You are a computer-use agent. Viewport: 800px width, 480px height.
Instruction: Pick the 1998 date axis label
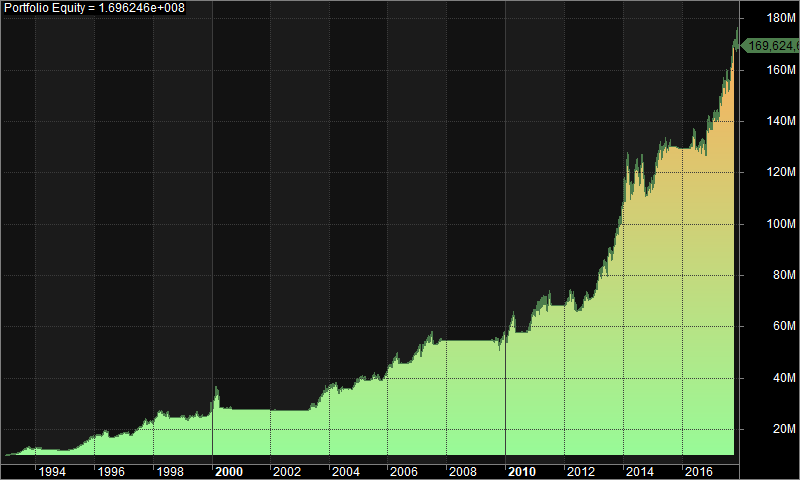170,470
